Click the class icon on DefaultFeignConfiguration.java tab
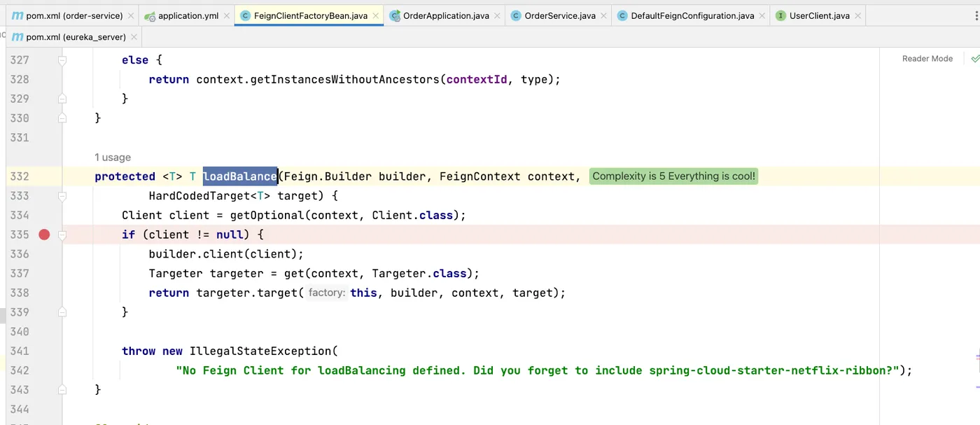The width and height of the screenshot is (980, 425). (x=622, y=15)
